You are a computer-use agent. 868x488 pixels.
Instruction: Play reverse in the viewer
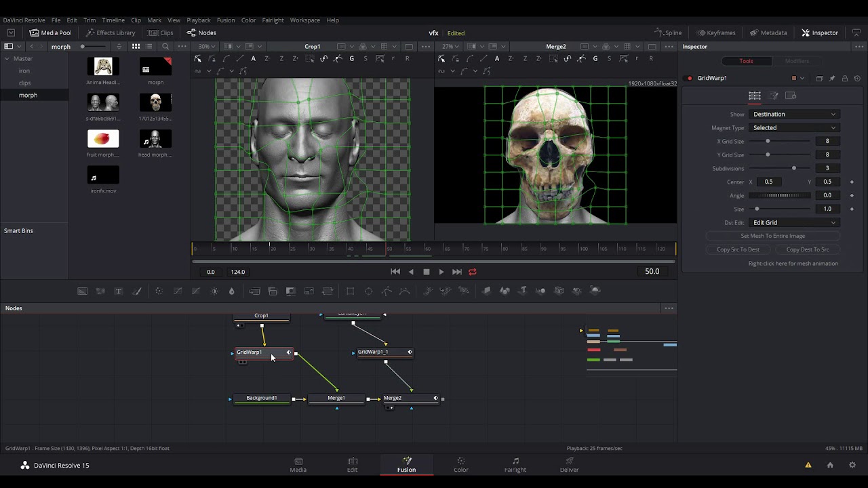pos(411,272)
